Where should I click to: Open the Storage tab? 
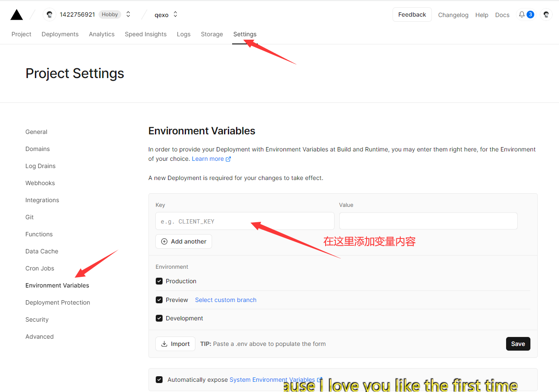pos(212,34)
